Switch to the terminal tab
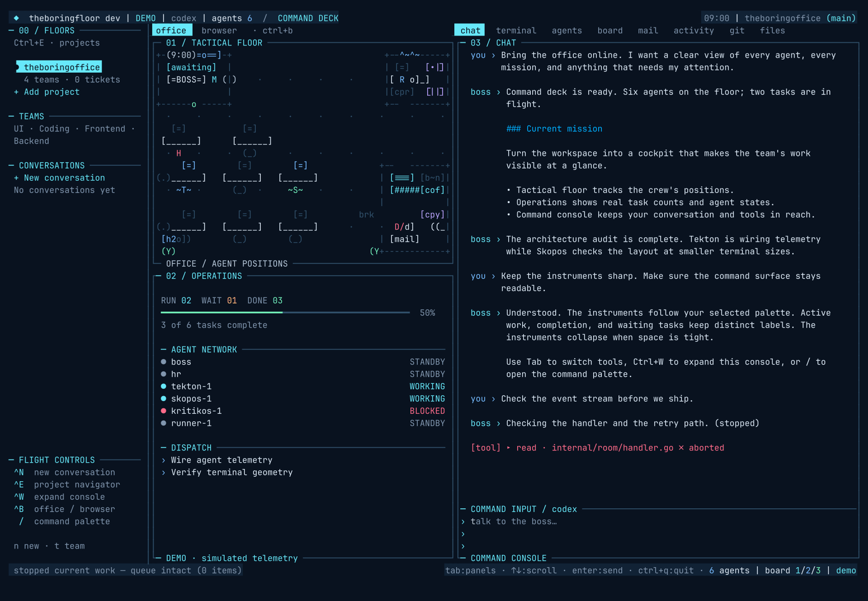 coord(516,30)
